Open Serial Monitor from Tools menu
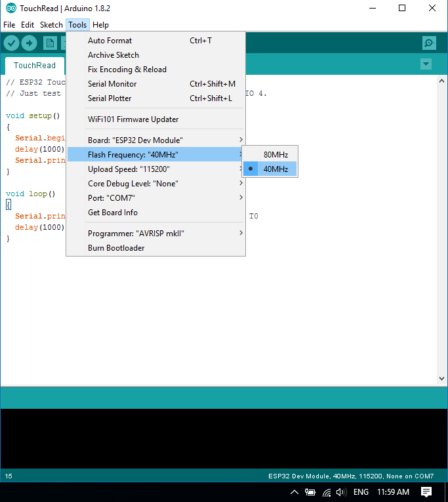 [x=156, y=84]
